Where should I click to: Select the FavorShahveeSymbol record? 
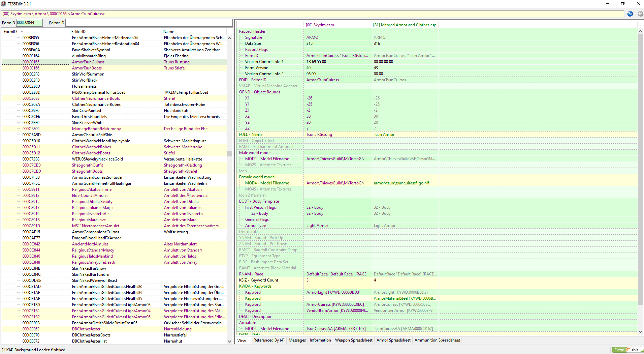(114, 50)
